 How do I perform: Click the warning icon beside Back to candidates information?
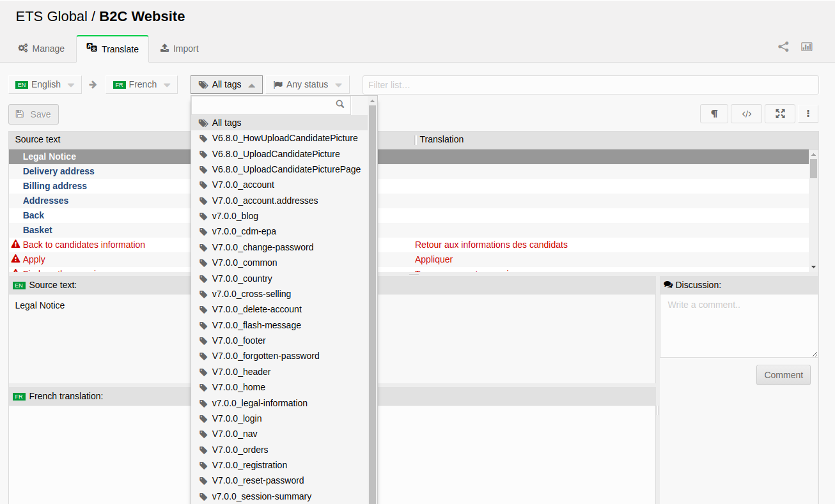pyautogui.click(x=15, y=245)
